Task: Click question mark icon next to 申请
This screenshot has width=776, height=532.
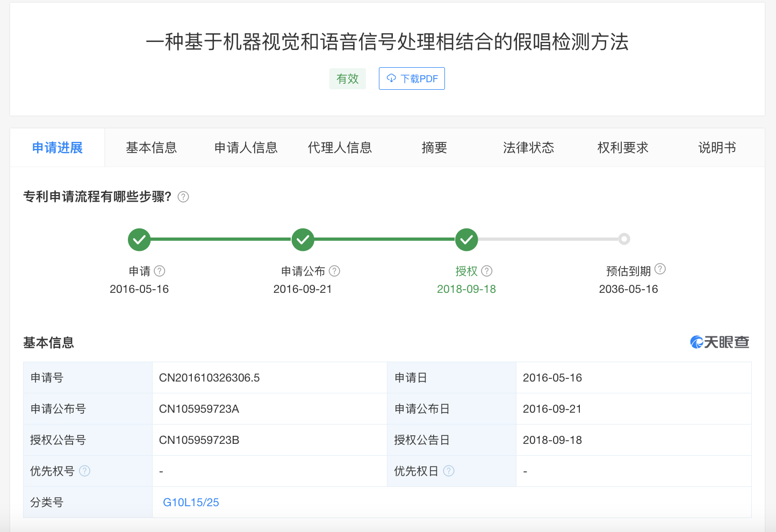Action: pyautogui.click(x=160, y=271)
